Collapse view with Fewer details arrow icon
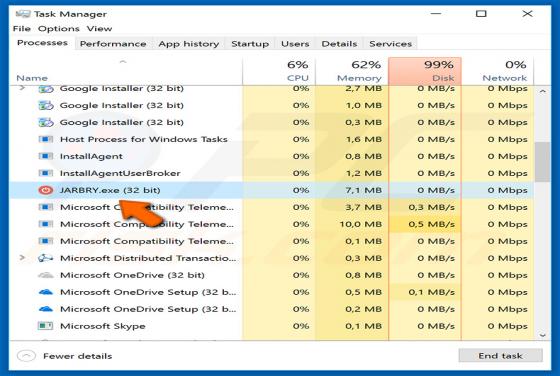This screenshot has height=376, width=560. coord(26,356)
